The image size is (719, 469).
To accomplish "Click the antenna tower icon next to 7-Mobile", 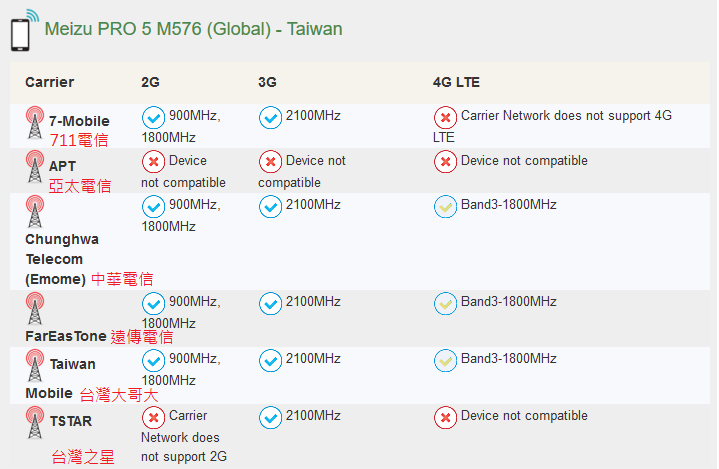I will tap(35, 122).
